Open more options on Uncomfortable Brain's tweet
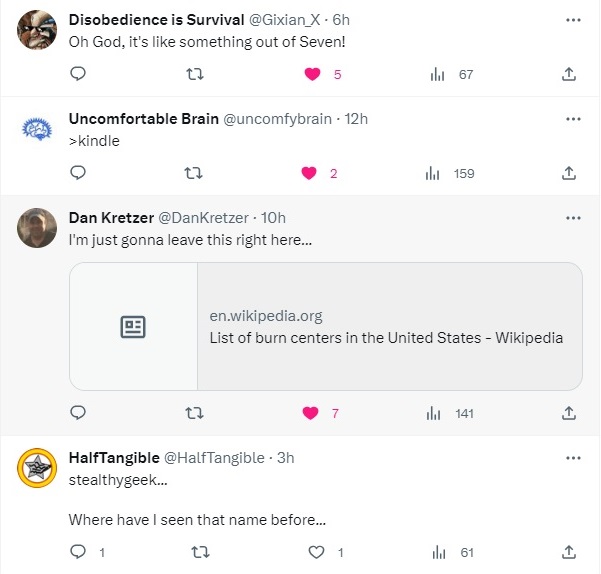 point(573,119)
